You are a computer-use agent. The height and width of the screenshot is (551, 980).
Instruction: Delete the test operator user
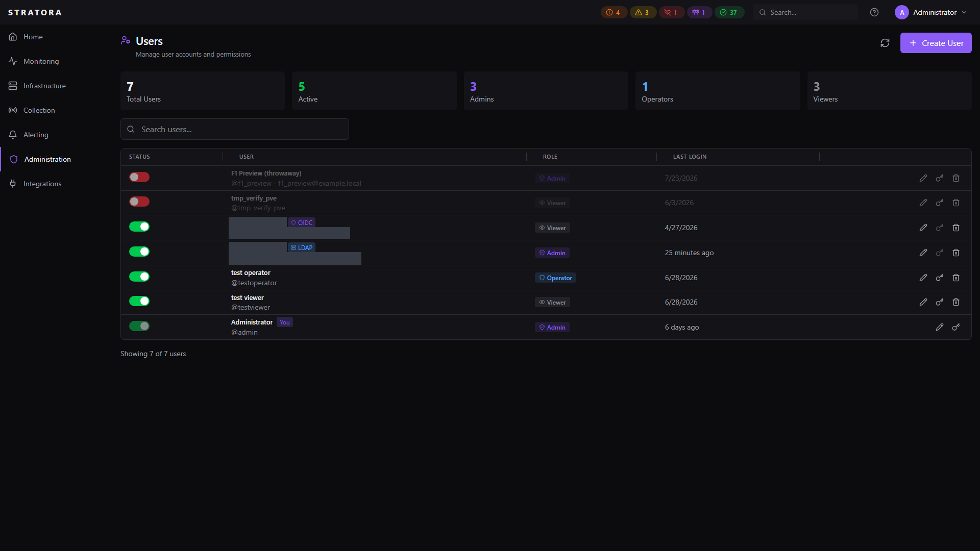[x=956, y=278]
